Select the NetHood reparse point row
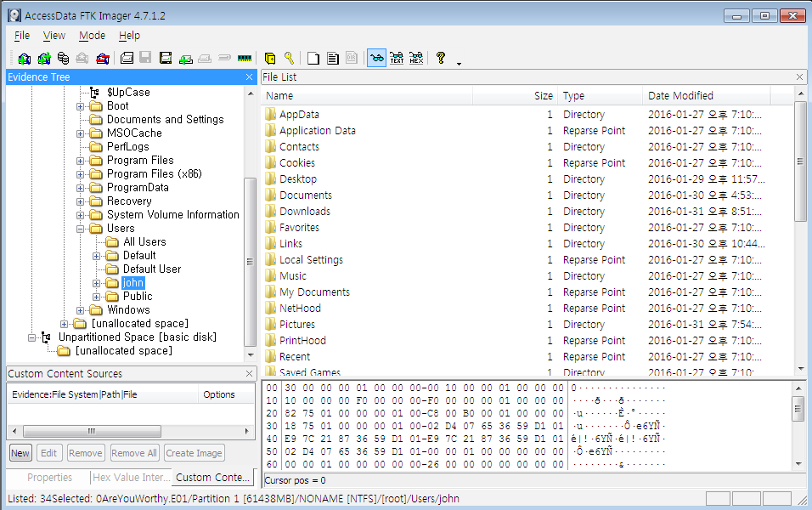 [x=527, y=309]
